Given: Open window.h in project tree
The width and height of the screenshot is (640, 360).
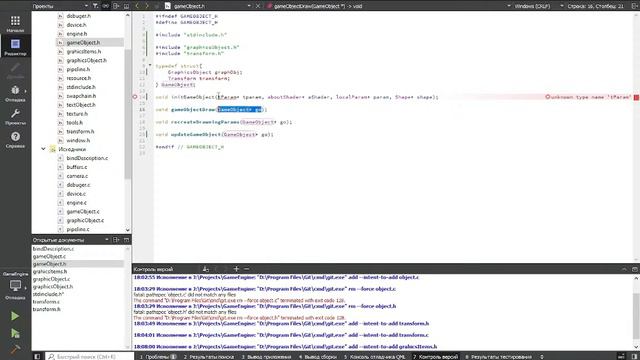Looking at the screenshot, I should pyautogui.click(x=78, y=140).
